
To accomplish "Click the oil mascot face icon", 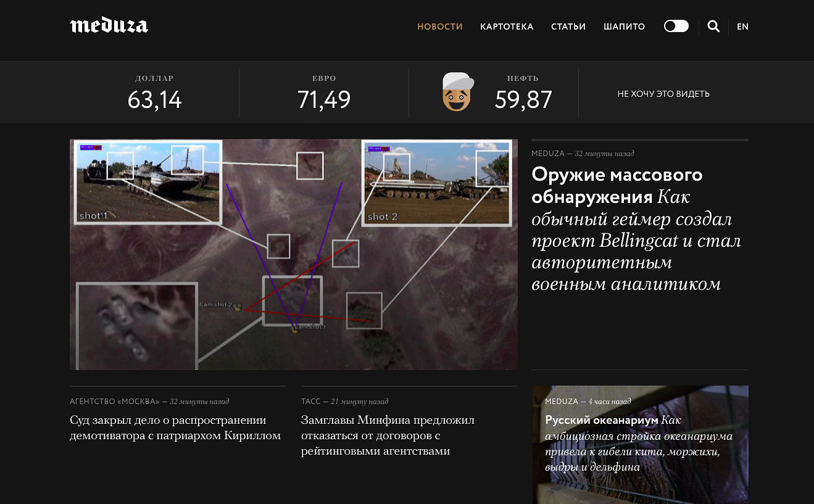I will click(458, 91).
